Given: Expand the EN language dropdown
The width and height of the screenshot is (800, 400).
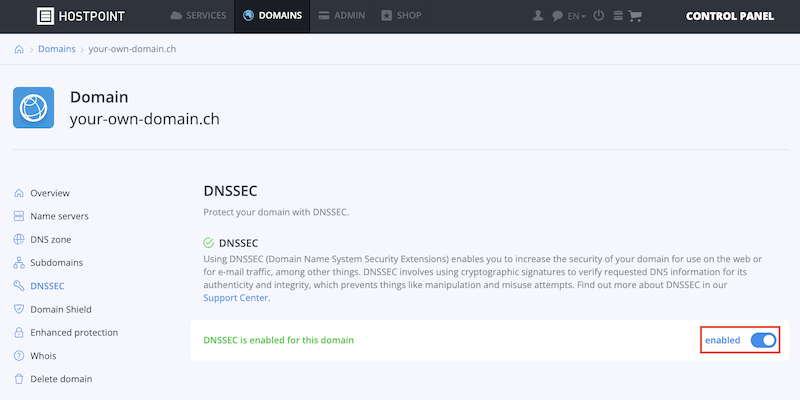Looking at the screenshot, I should click(x=577, y=16).
